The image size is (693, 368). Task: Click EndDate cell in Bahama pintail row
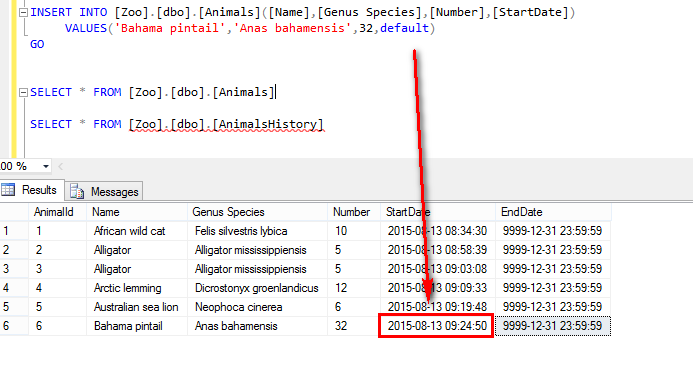(553, 326)
